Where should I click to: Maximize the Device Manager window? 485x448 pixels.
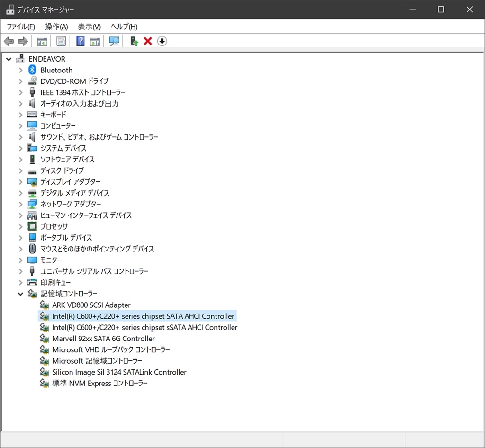point(441,9)
